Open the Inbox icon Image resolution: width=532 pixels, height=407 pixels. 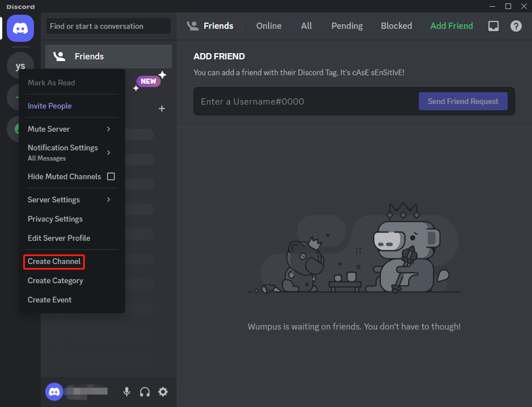494,26
